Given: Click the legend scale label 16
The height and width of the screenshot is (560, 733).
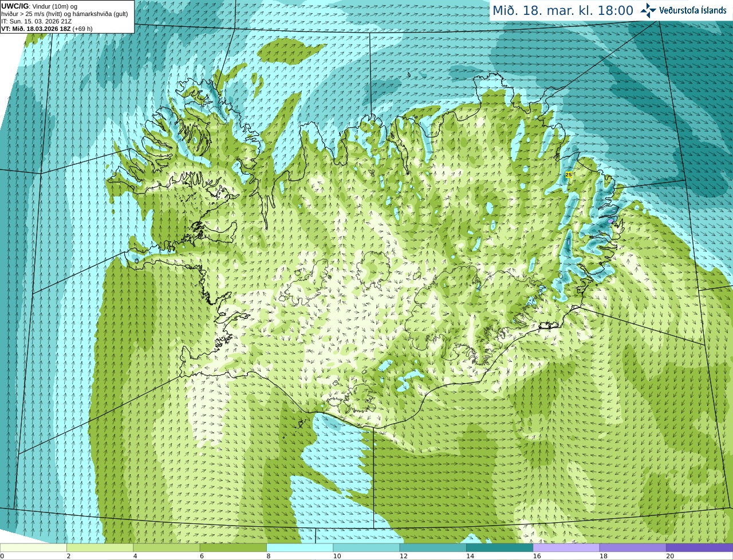Looking at the screenshot, I should (536, 556).
